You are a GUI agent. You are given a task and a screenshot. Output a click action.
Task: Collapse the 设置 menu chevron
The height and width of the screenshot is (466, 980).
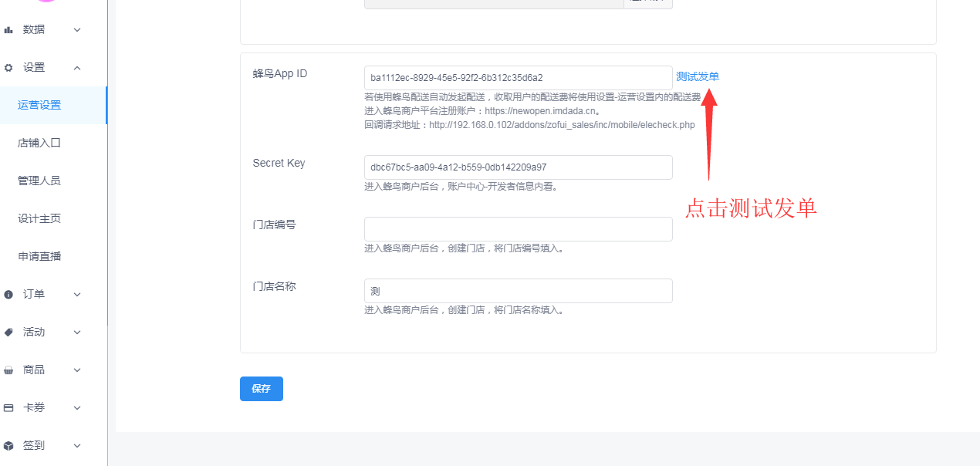77,68
